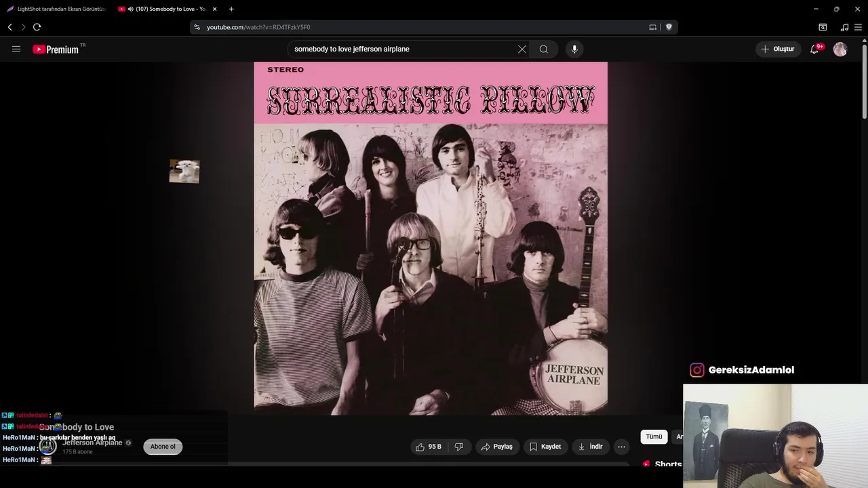The height and width of the screenshot is (488, 868).
Task: Open the browser music player icon
Action: (x=844, y=27)
